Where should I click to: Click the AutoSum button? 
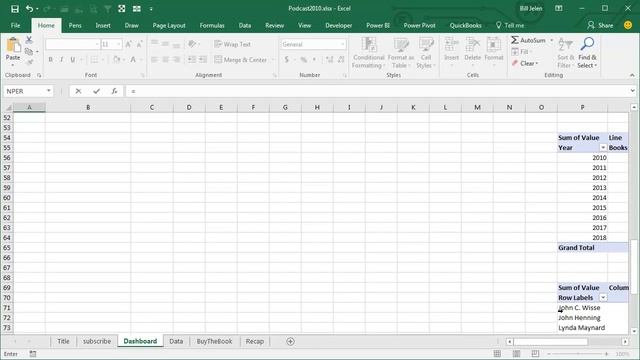(528, 40)
